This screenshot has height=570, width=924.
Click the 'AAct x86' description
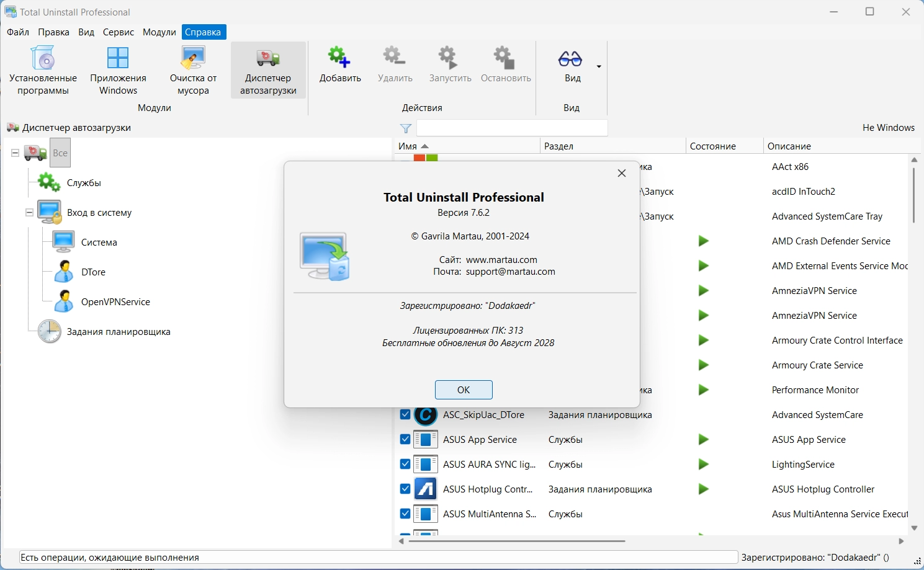(x=790, y=167)
